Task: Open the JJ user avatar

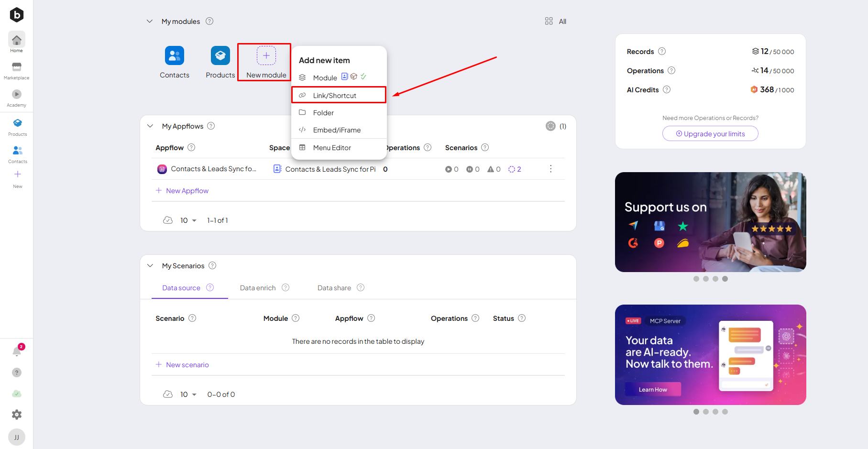Action: pos(17,437)
